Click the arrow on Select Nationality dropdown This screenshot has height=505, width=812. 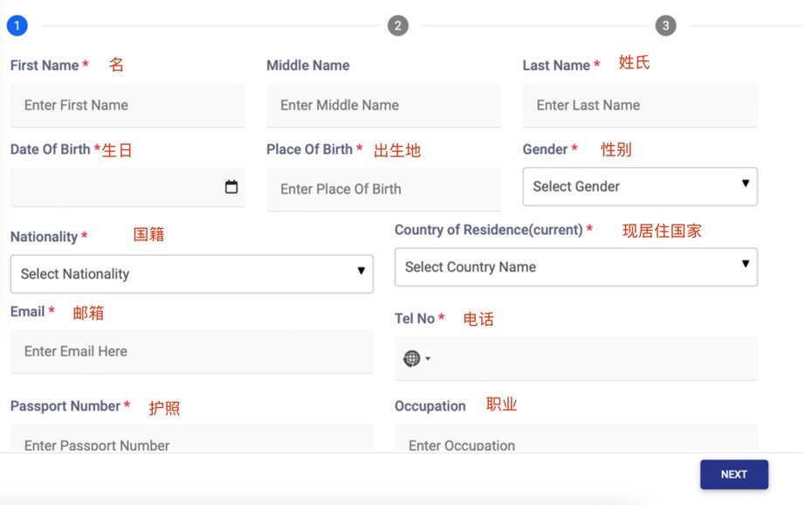click(361, 272)
